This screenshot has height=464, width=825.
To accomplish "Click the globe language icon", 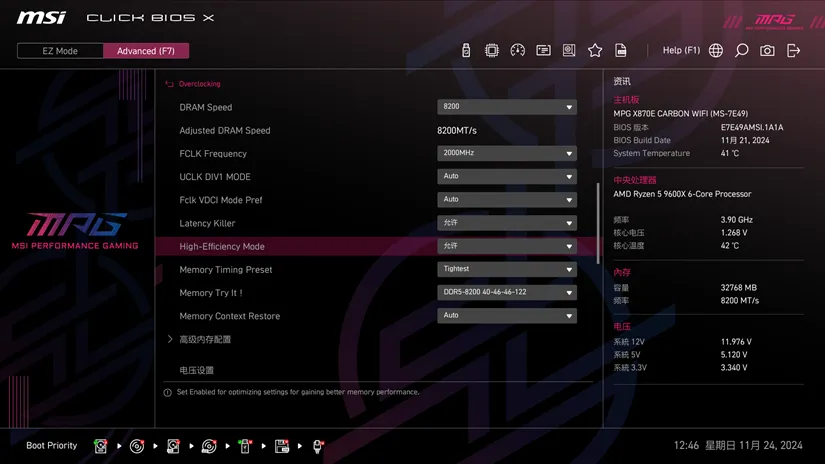I will pyautogui.click(x=716, y=50).
